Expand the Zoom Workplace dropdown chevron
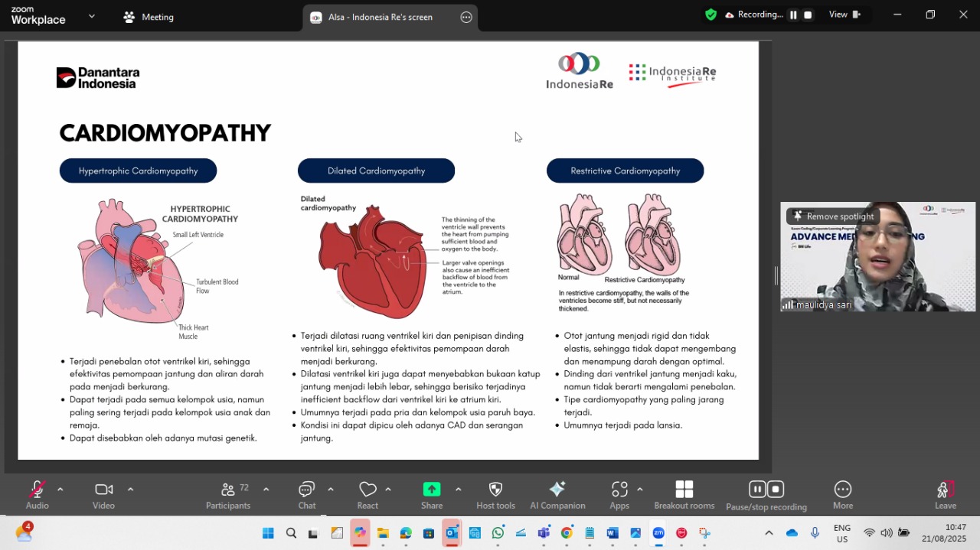This screenshot has height=550, width=980. click(92, 16)
